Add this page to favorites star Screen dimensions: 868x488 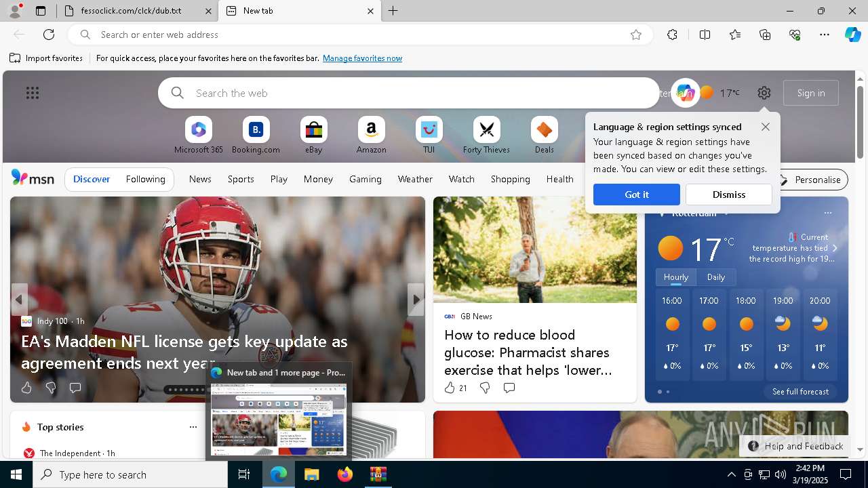635,35
